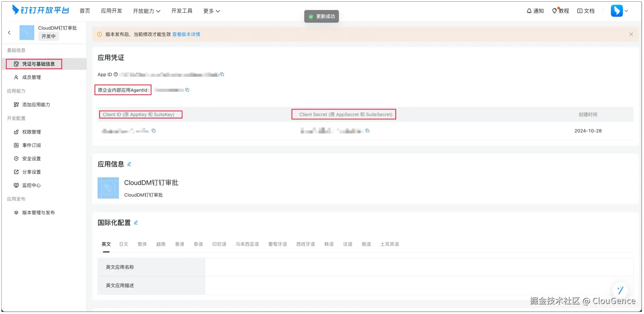Image resolution: width=644 pixels, height=314 pixels.
Task: Click the 英文应用描述 row label
Action: [x=120, y=285]
